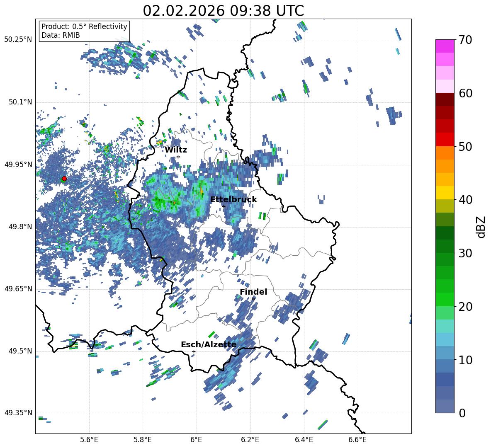491x448 pixels.
Task: Click the 6.6°E longitude label
Action: coord(357,440)
